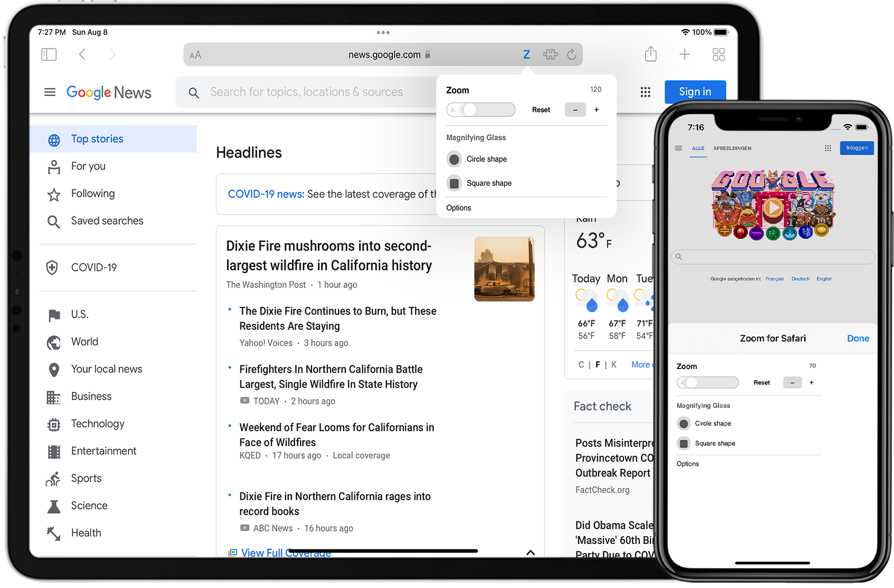
Task: Switch the weather widget to Celsius
Action: (x=581, y=364)
